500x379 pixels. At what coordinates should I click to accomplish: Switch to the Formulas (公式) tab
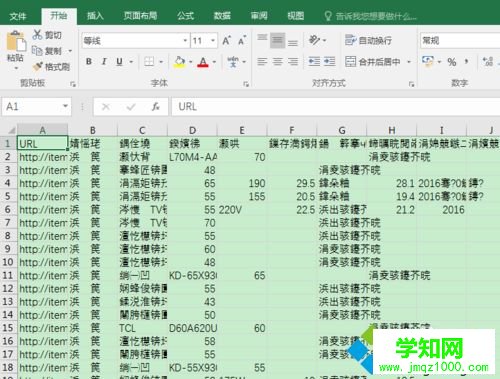[x=185, y=16]
